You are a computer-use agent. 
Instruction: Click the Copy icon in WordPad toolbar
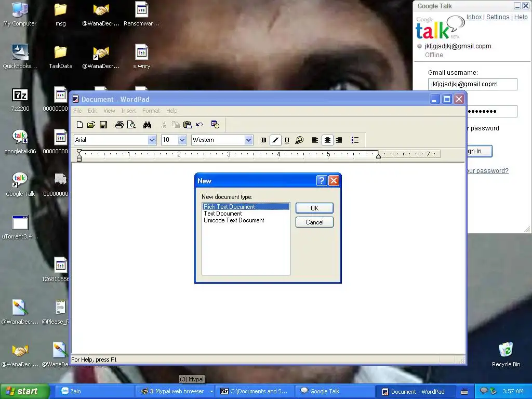click(176, 125)
